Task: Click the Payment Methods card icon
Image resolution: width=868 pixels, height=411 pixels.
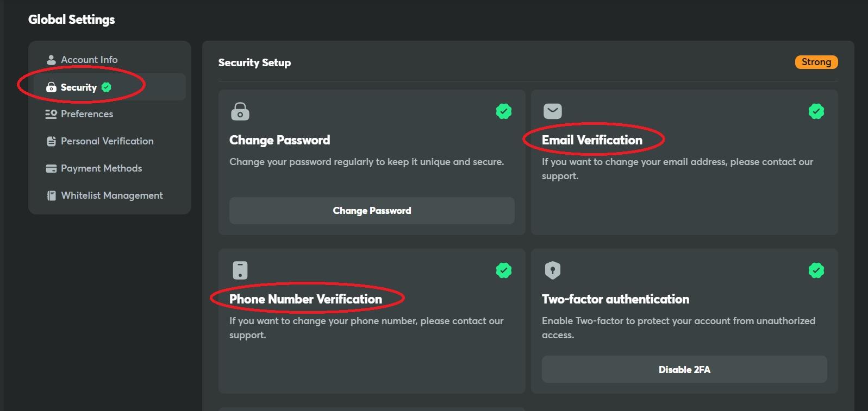Action: click(51, 168)
